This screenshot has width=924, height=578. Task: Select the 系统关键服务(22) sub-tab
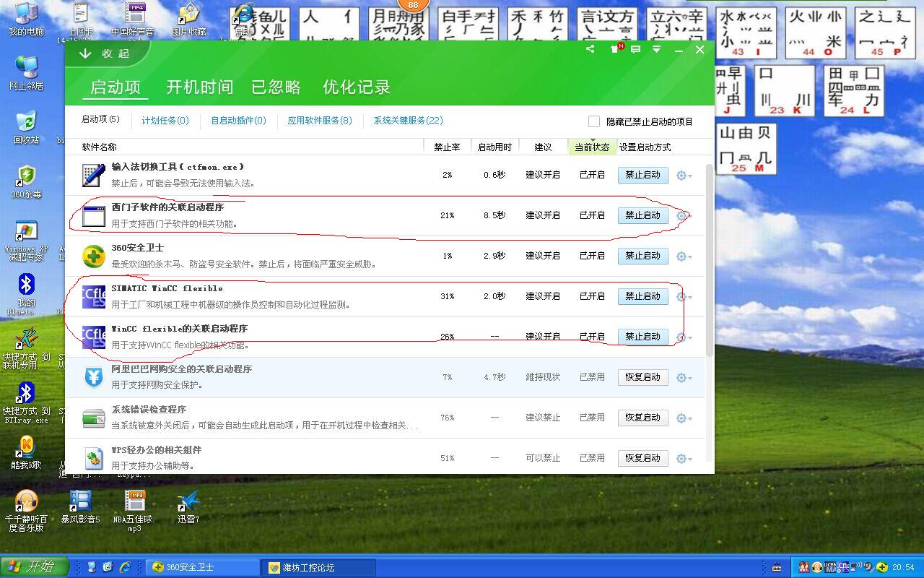point(408,121)
